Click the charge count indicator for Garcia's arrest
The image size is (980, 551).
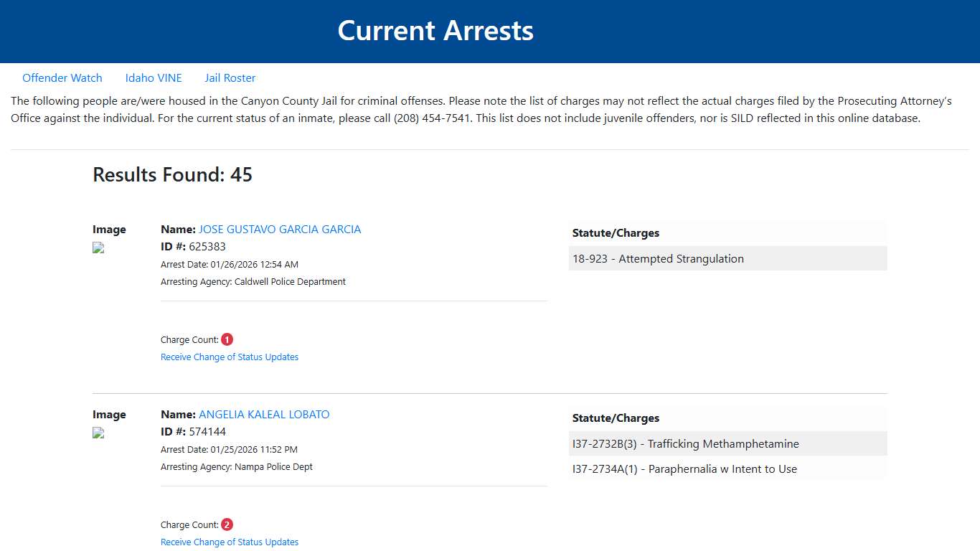227,339
